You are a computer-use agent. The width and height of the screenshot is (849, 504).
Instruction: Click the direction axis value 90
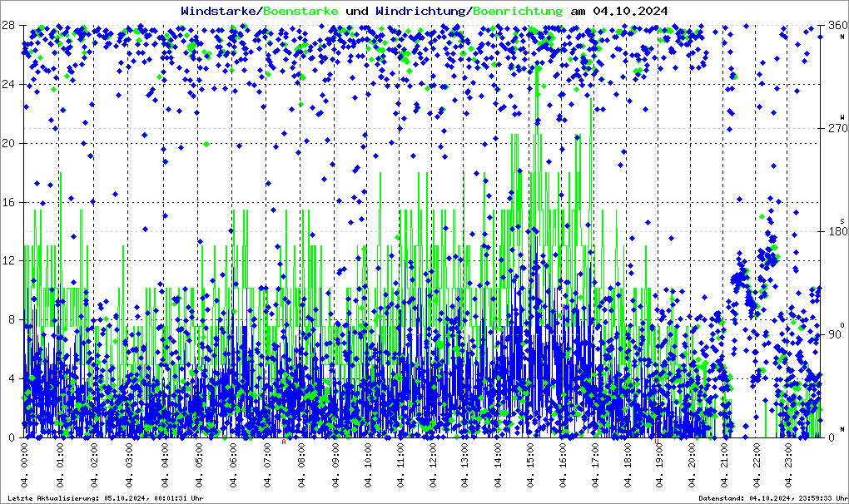835,334
